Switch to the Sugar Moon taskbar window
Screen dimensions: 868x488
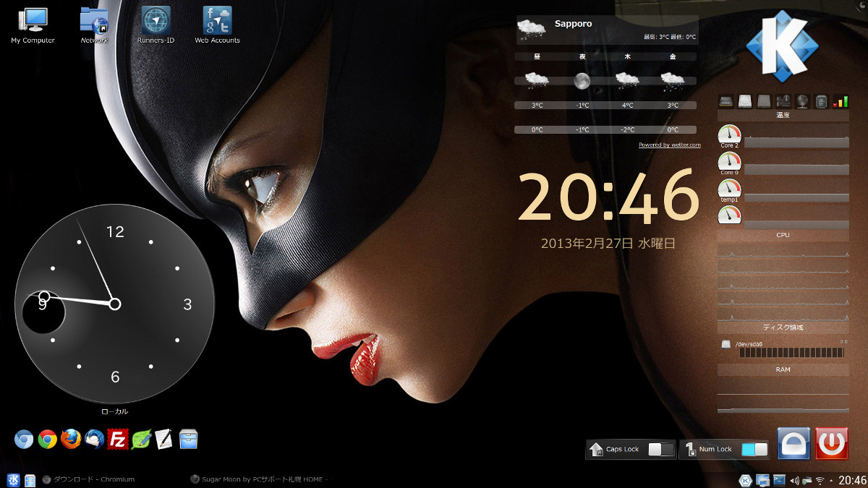(x=259, y=479)
